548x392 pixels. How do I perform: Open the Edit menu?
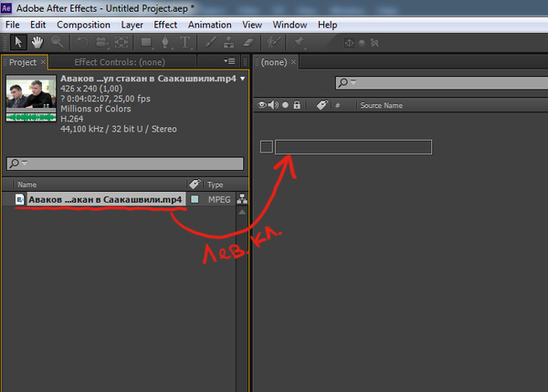[x=37, y=25]
